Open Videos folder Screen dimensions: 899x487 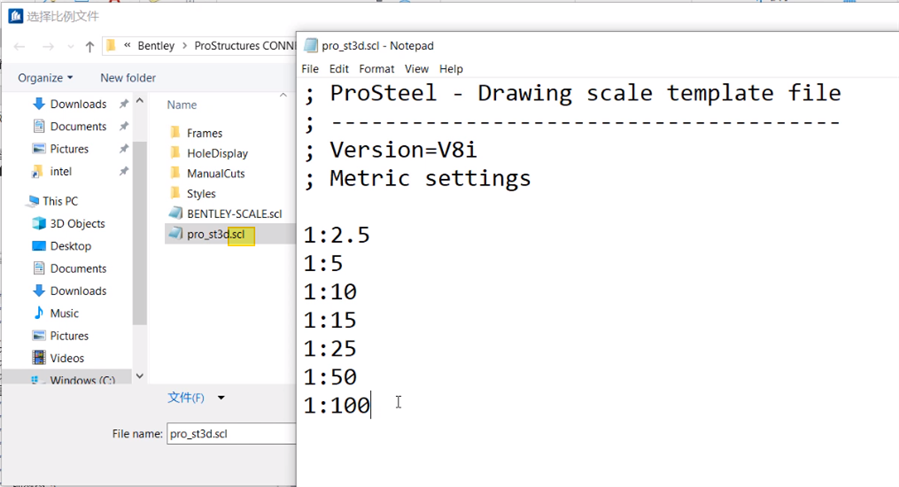point(67,357)
